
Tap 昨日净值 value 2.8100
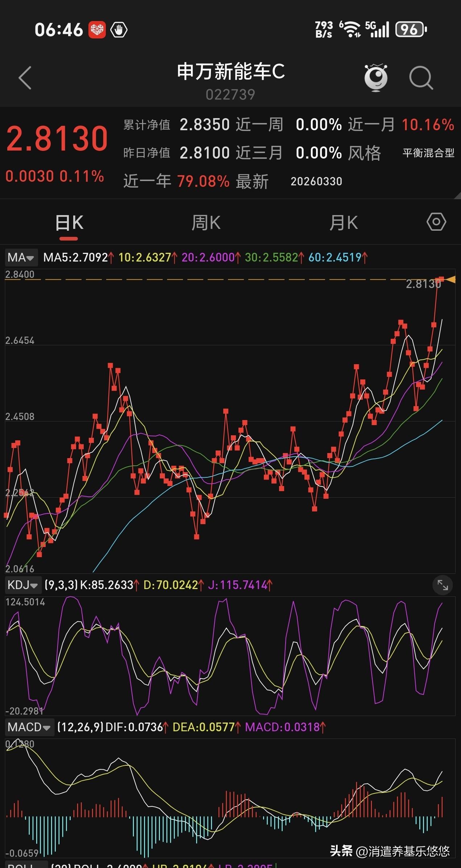click(x=205, y=153)
